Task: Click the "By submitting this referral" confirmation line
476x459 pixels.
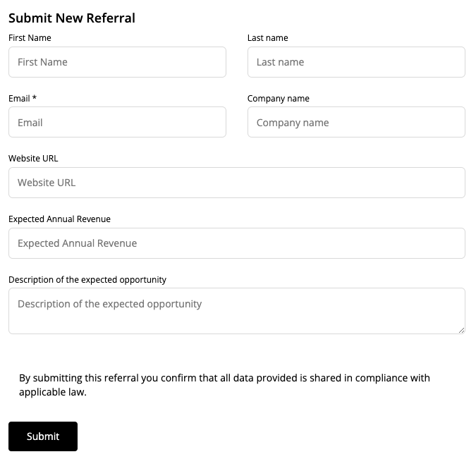Action: click(224, 378)
